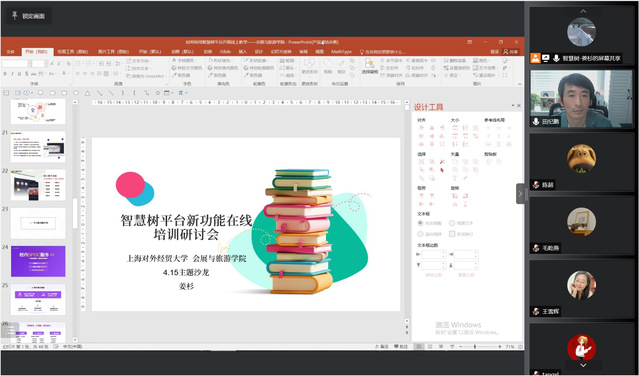Click the 选择窗格 selection pane icon

point(370,66)
